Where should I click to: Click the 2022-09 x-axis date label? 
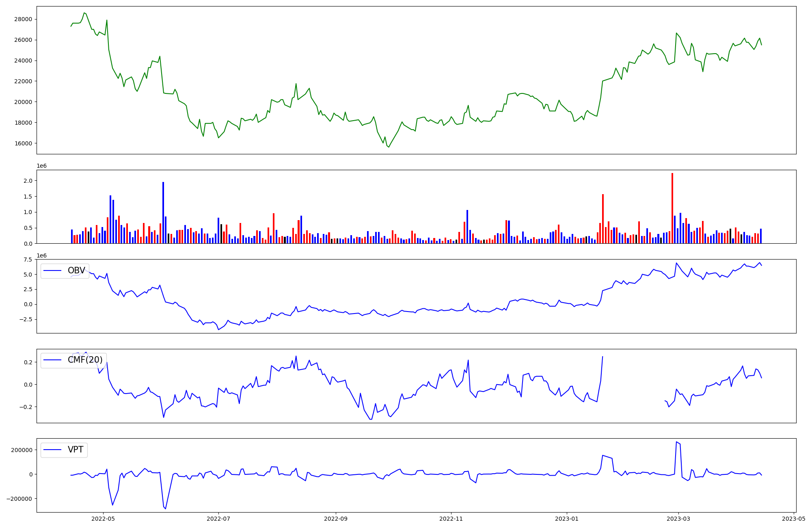point(336,519)
